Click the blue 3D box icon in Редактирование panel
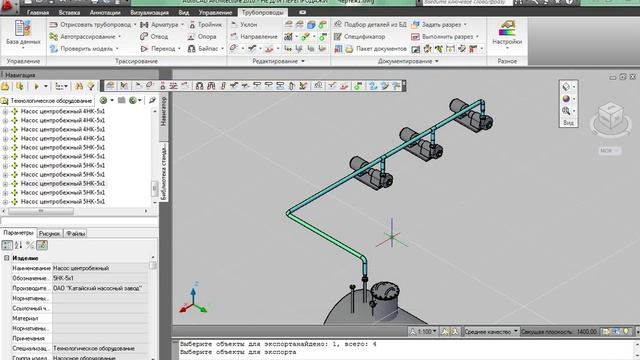Image resolution: width=640 pixels, height=360 pixels. click(311, 25)
